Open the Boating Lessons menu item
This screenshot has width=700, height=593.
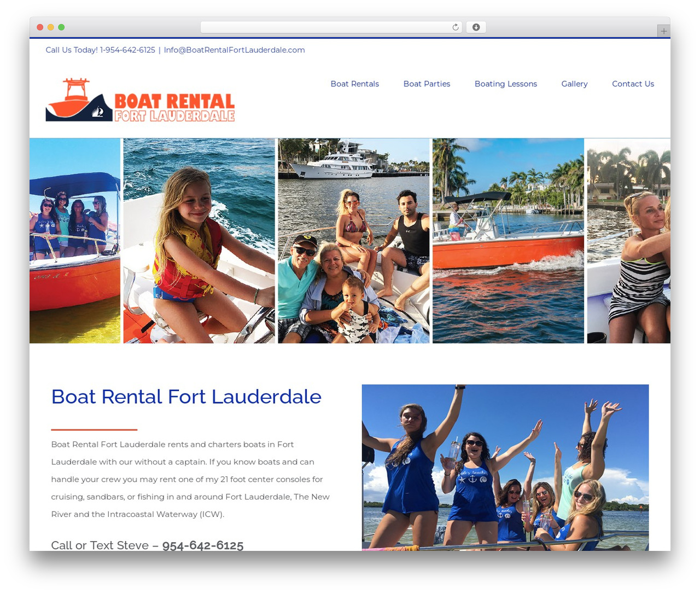[x=505, y=84]
